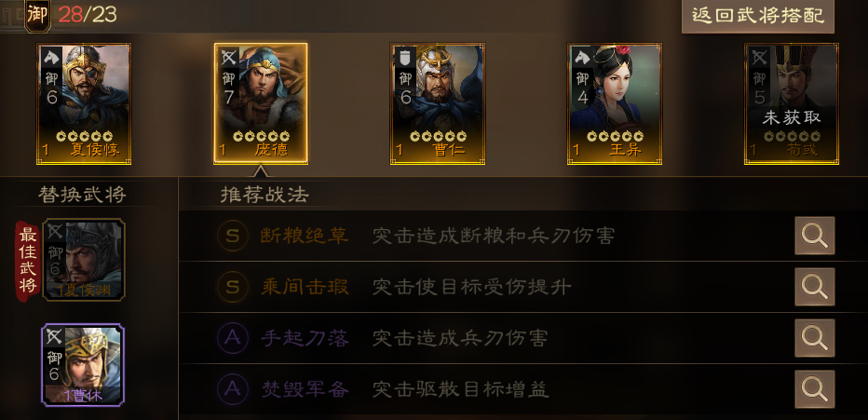Screen dimensions: 868x420
Task: Click the S rank badge beside 乘间击瑕
Action: [x=233, y=287]
